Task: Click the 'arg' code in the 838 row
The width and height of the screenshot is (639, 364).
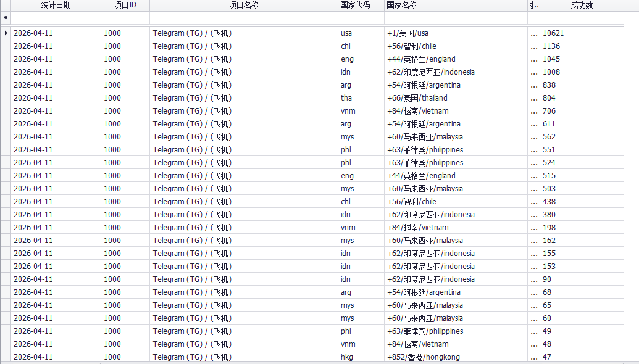Action: [361, 85]
